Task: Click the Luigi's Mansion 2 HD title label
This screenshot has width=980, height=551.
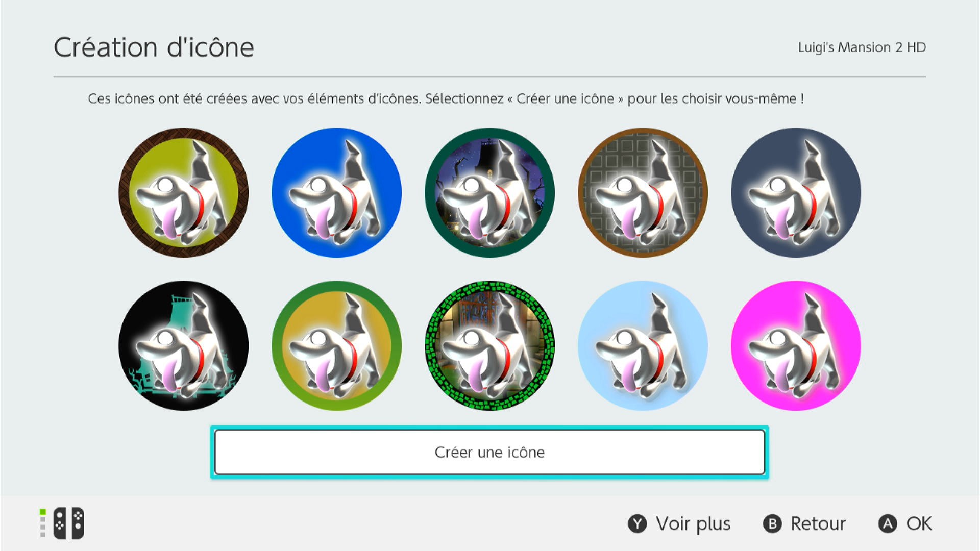Action: coord(862,47)
